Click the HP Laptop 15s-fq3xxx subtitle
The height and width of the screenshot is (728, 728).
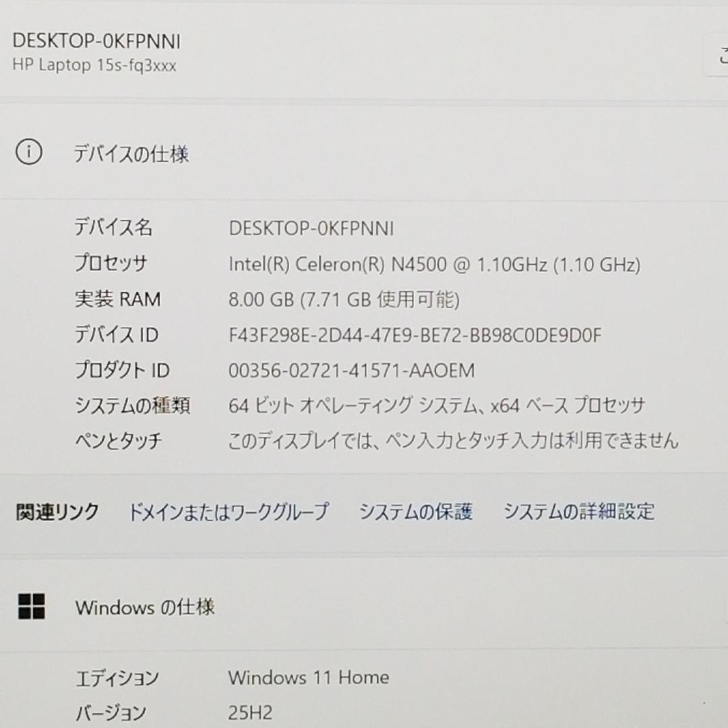pos(96,65)
